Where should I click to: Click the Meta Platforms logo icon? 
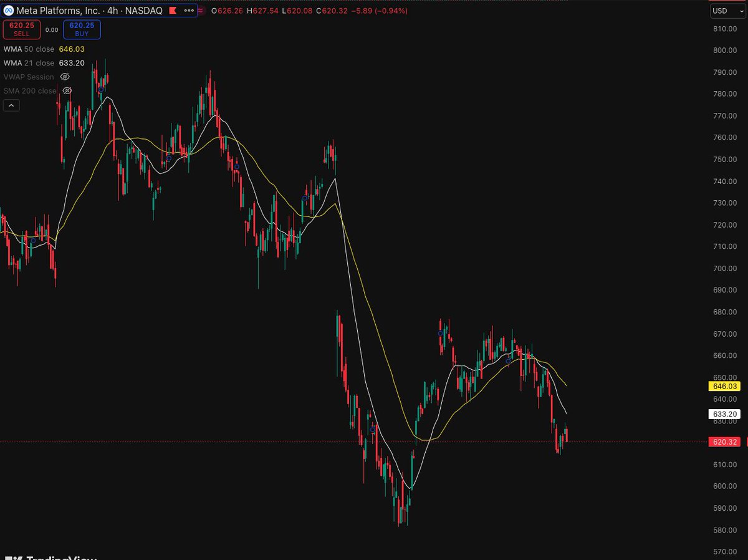9,11
